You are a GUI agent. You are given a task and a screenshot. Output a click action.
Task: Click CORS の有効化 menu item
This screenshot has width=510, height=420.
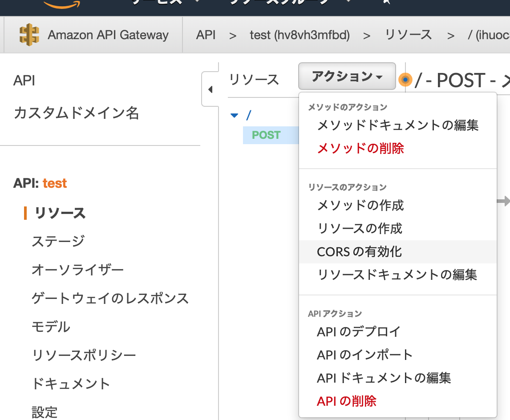398,252
